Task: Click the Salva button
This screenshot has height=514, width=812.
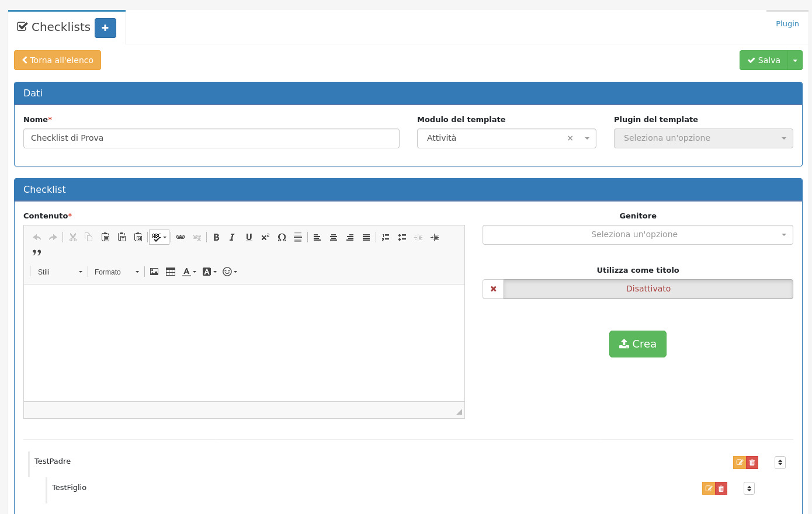Action: pyautogui.click(x=764, y=60)
